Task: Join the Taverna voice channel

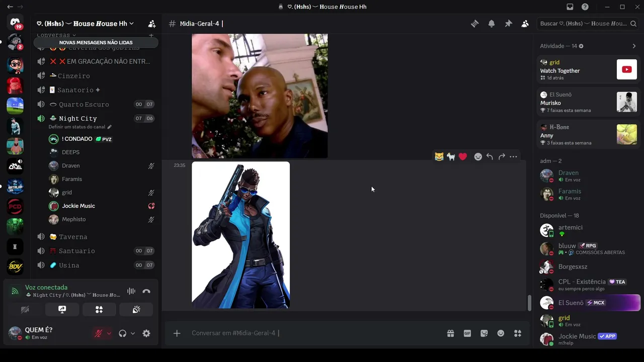Action: 96,237
